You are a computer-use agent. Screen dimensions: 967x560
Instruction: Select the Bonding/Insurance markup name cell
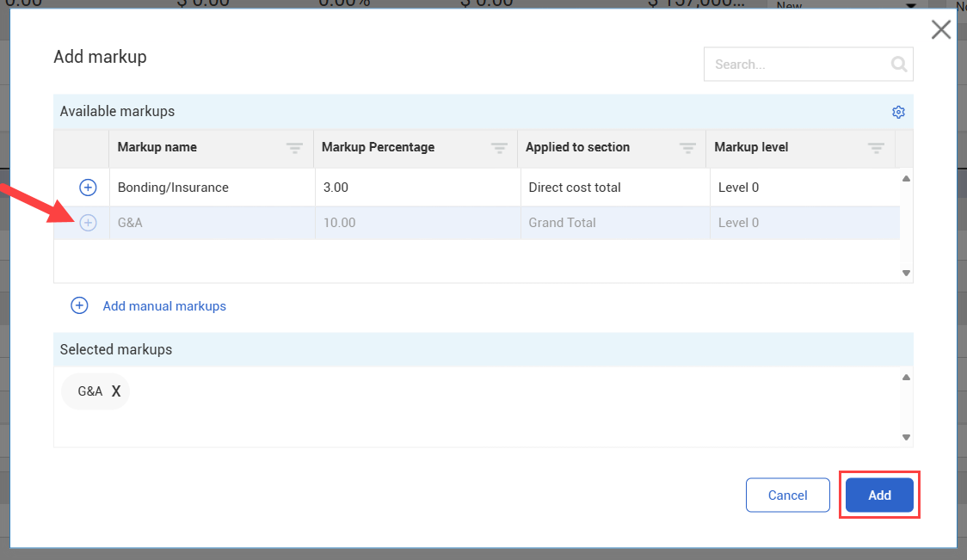pyautogui.click(x=173, y=188)
